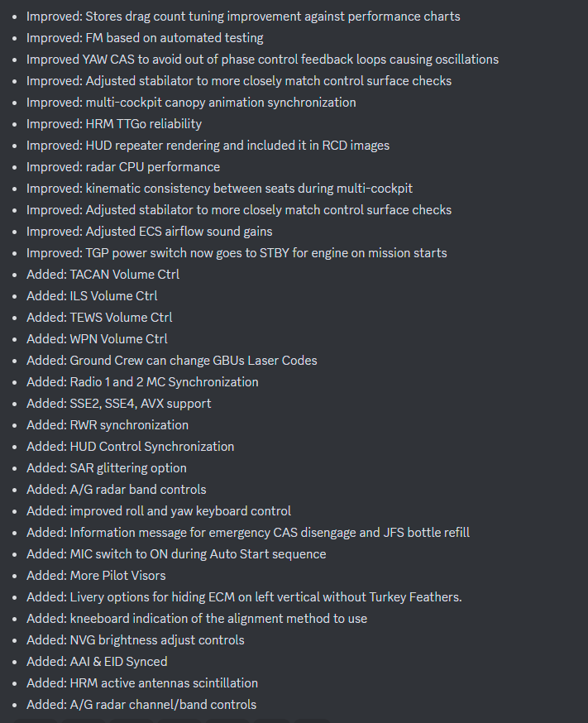Select the 'MIC switch to ON during Auto Start' line
The height and width of the screenshot is (723, 588).
tap(176, 554)
